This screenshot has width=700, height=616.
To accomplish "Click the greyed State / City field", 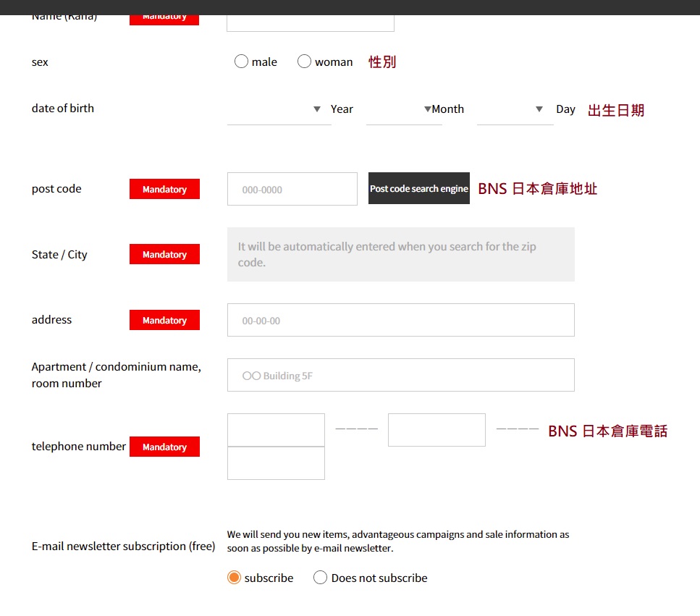I will 400,255.
